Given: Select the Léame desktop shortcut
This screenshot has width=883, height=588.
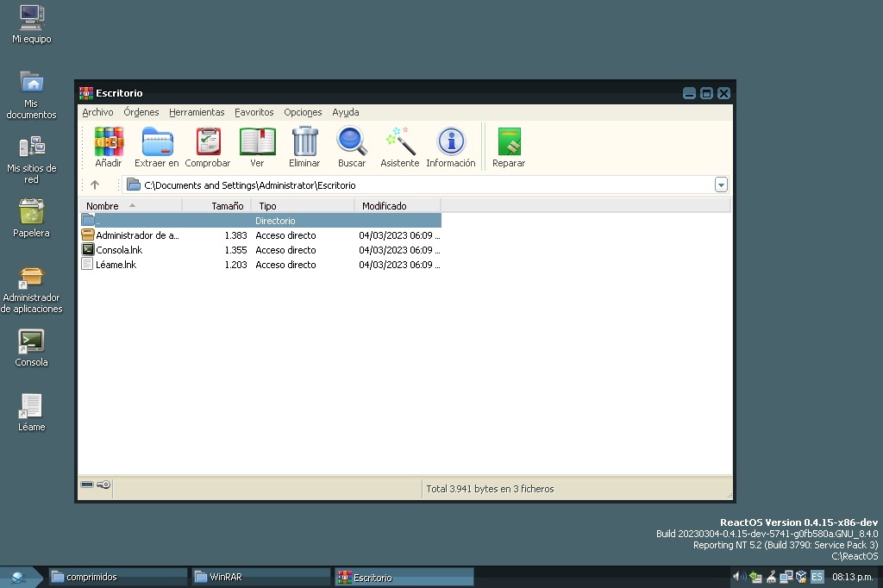Looking at the screenshot, I should 32,413.
